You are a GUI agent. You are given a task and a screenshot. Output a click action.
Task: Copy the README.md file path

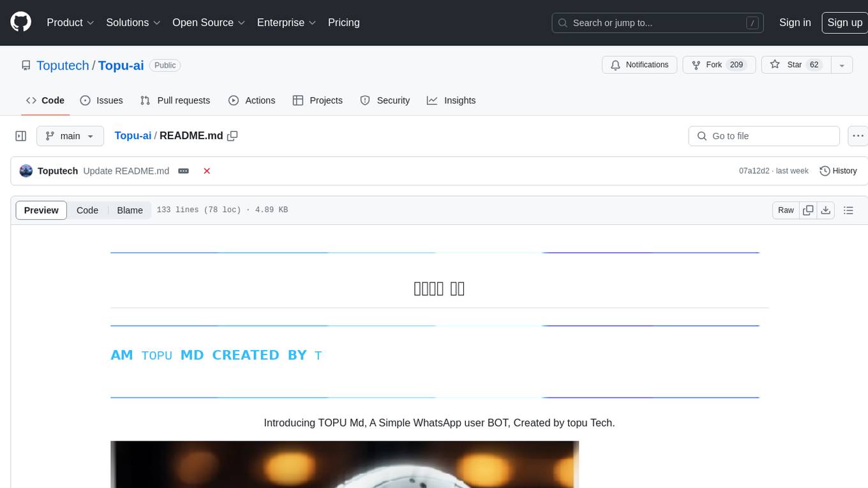click(x=232, y=135)
